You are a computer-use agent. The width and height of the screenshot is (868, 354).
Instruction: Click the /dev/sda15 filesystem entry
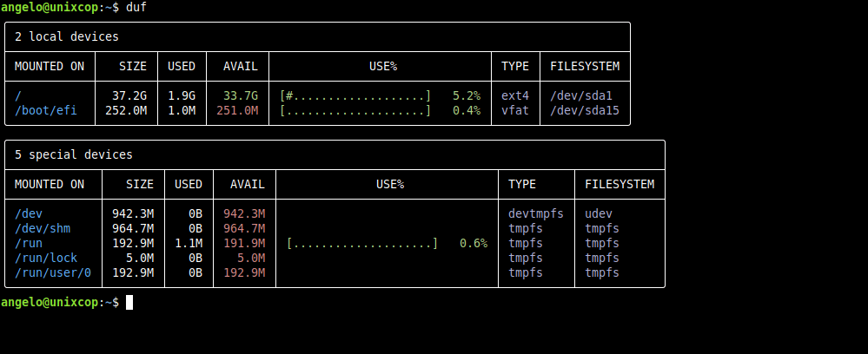(585, 111)
